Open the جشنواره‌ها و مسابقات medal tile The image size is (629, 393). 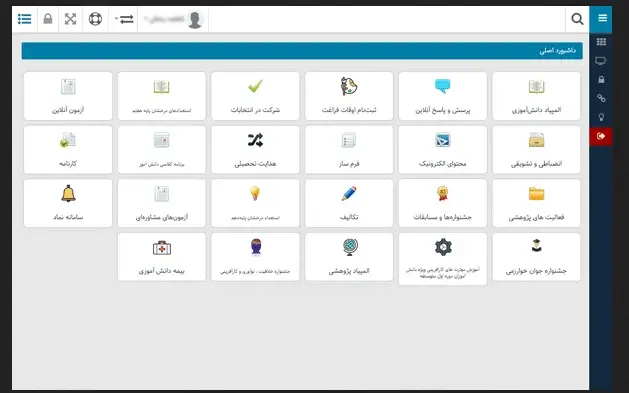point(442,203)
